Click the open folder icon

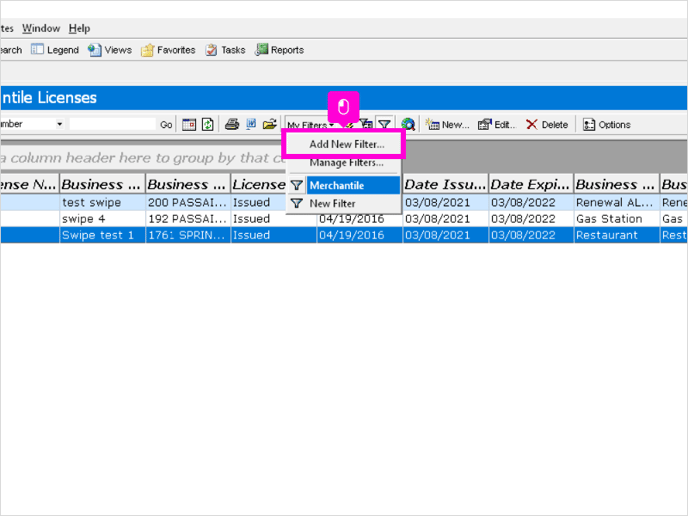point(270,124)
